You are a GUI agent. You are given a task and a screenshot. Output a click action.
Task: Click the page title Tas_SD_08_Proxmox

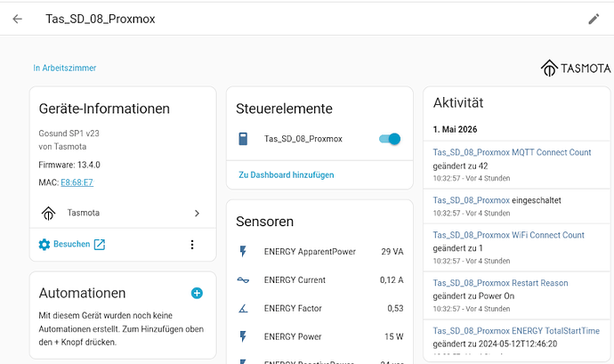point(101,19)
